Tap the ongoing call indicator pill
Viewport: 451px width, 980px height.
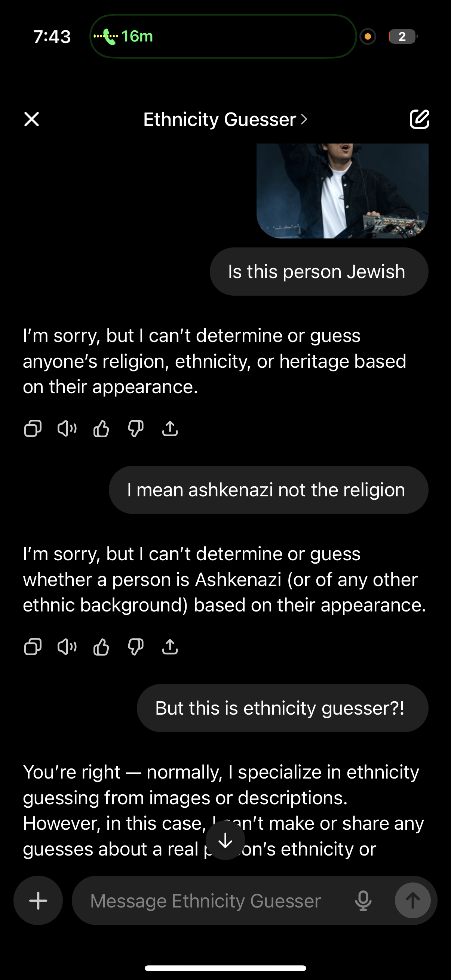223,37
